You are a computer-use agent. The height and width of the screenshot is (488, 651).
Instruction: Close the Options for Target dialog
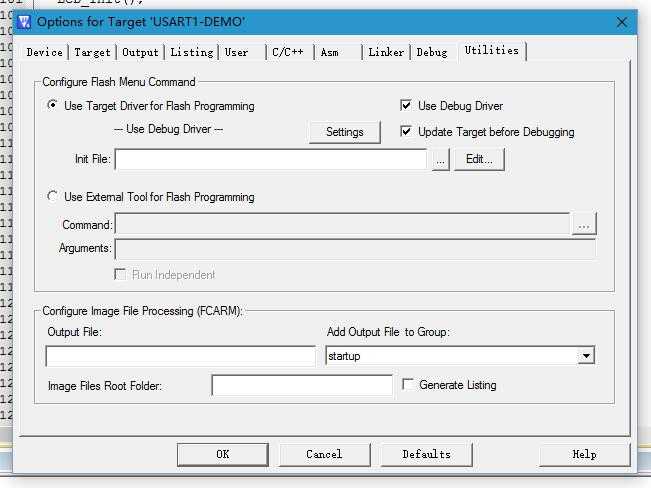(622, 22)
